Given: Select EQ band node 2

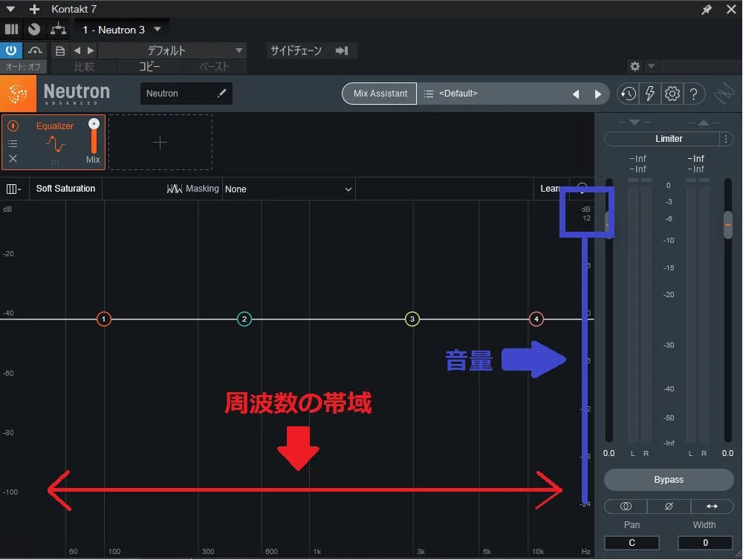Looking at the screenshot, I should (x=244, y=319).
